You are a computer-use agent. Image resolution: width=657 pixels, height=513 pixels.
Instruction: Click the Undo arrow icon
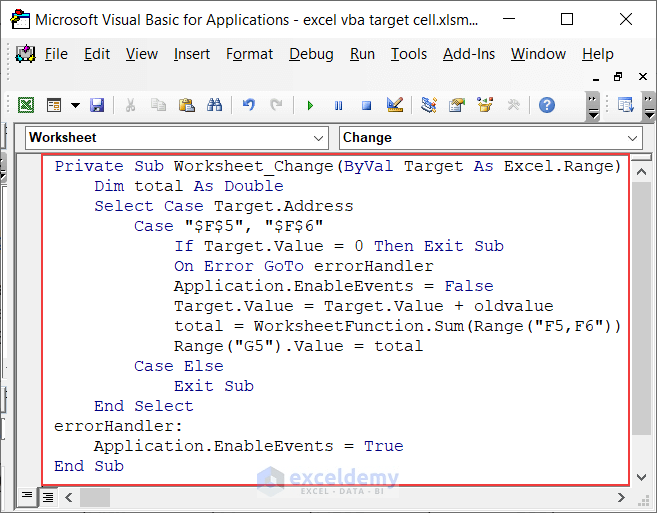pyautogui.click(x=248, y=105)
